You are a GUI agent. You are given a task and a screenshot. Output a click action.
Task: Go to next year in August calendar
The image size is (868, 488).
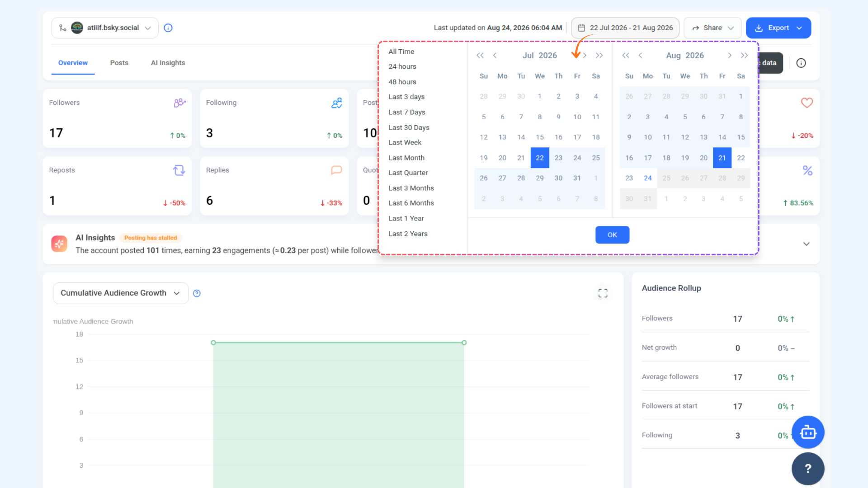point(745,56)
